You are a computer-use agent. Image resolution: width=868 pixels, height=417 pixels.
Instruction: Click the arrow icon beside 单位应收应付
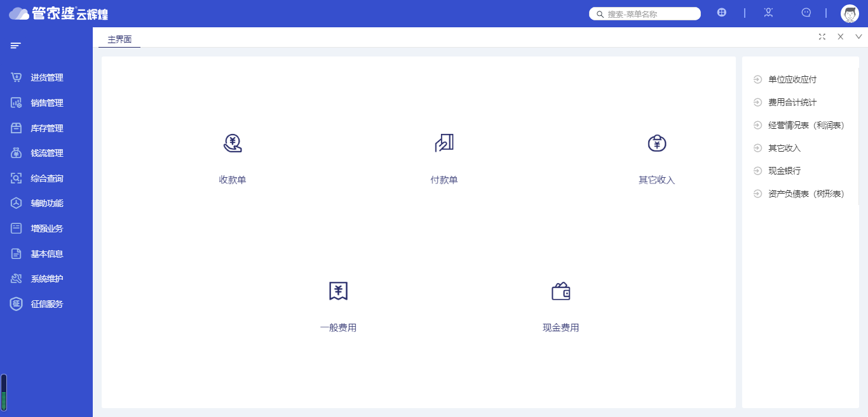coord(757,79)
